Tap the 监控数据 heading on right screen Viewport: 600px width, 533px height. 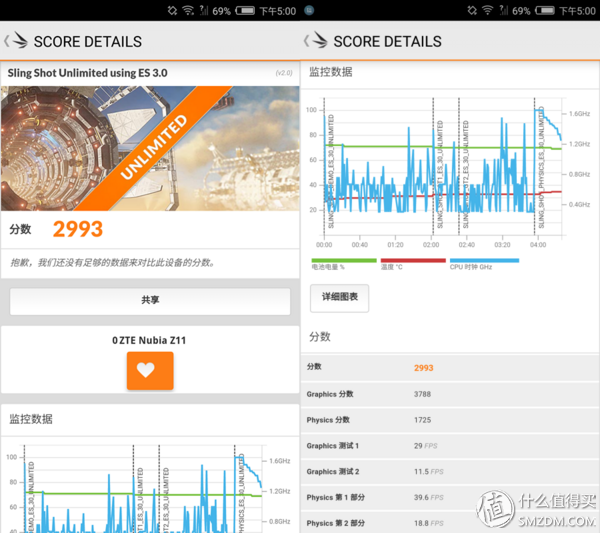331,72
